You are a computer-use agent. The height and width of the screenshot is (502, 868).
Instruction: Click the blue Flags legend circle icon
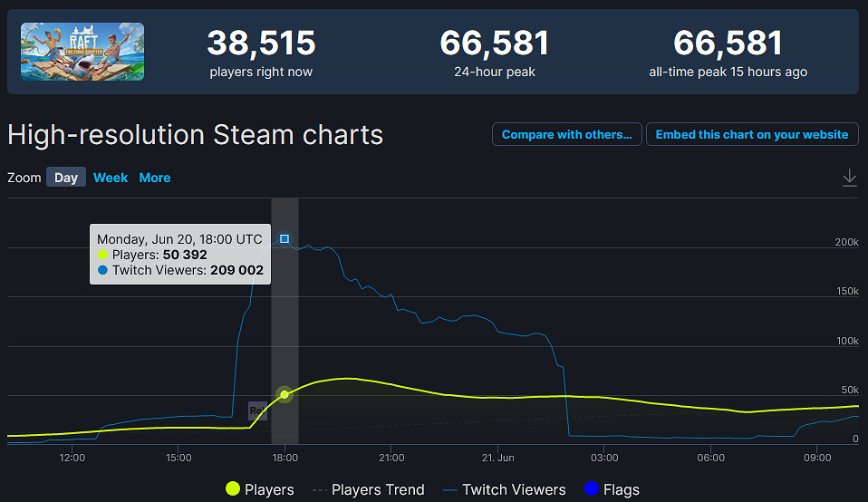(592, 489)
